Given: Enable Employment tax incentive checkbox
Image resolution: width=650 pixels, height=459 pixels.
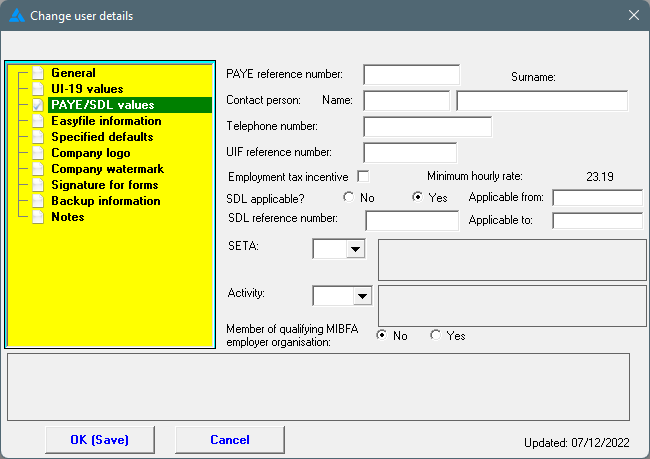Looking at the screenshot, I should 363,176.
